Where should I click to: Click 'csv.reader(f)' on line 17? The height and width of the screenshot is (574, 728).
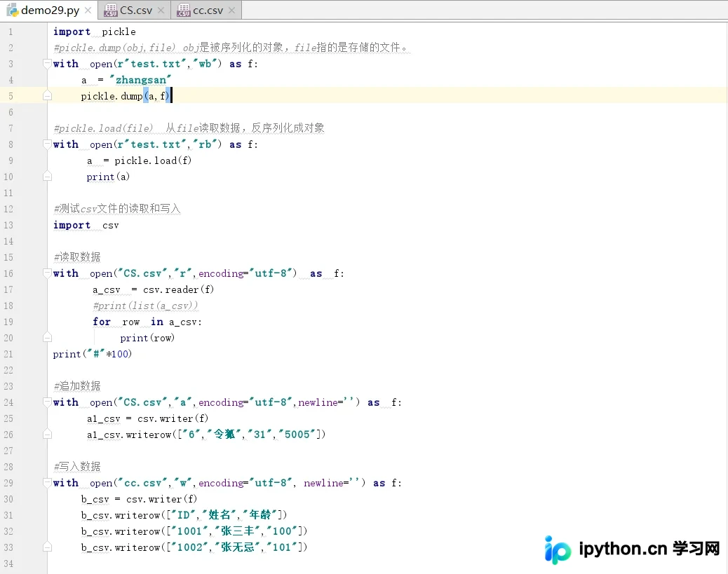tap(178, 289)
